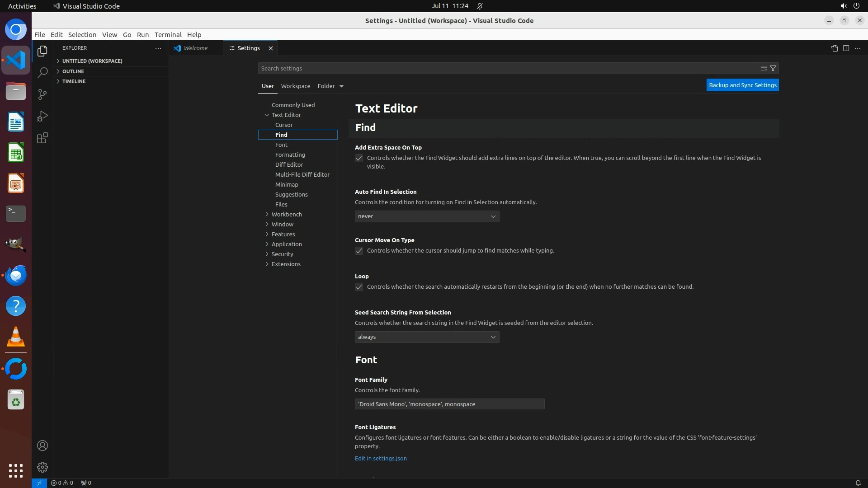Open Run and Debug view

point(42,116)
